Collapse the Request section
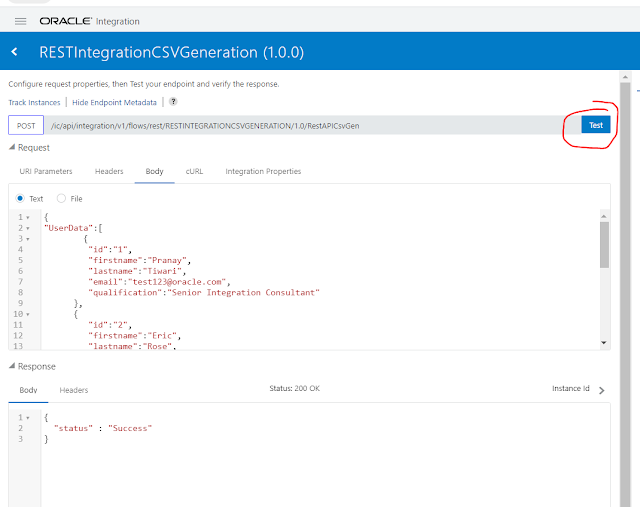The height and width of the screenshot is (507, 640). 12,147
